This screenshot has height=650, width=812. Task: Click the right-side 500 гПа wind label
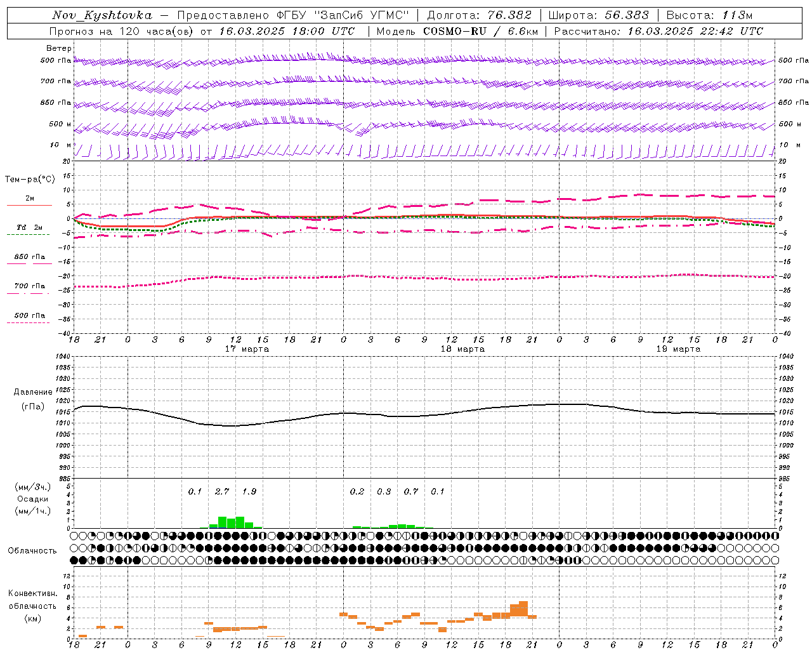tap(794, 61)
